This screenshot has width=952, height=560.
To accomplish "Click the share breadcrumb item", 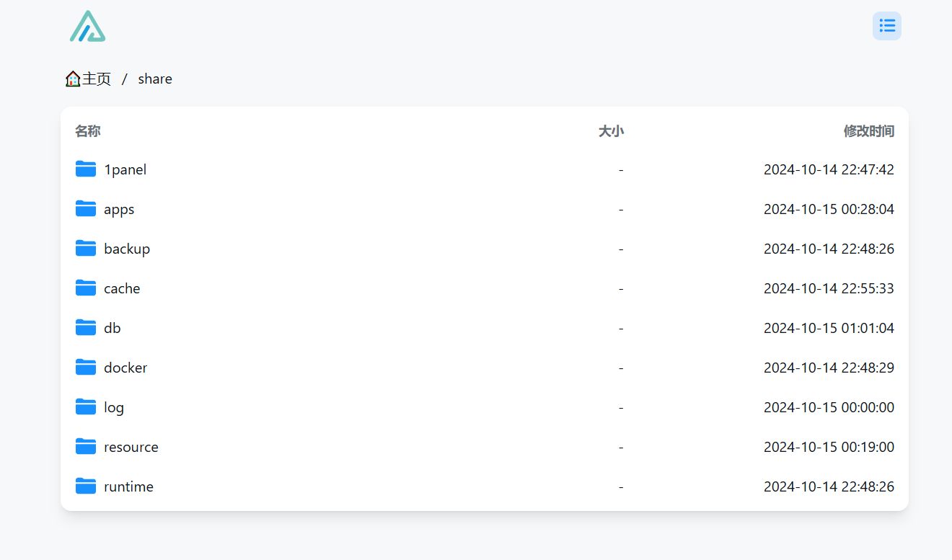I will [x=155, y=79].
